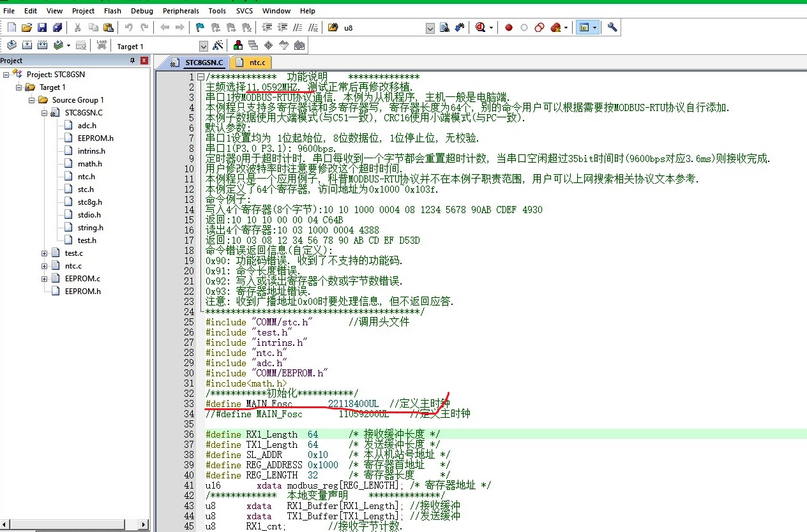Image resolution: width=807 pixels, height=532 pixels.
Task: Build the target files
Action: pyautogui.click(x=27, y=45)
